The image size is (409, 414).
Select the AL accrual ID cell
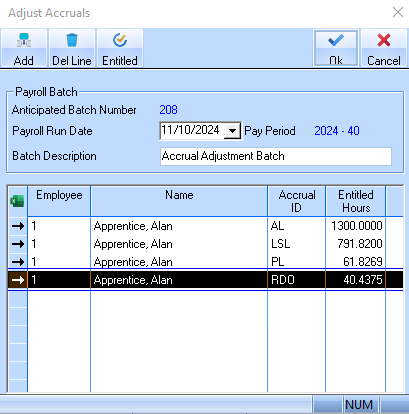pyautogui.click(x=296, y=226)
